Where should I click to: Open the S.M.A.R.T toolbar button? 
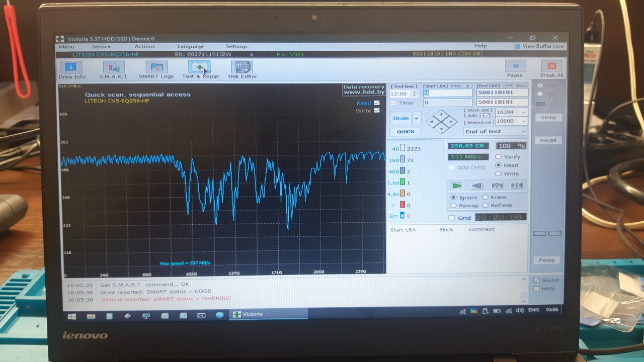tap(113, 70)
